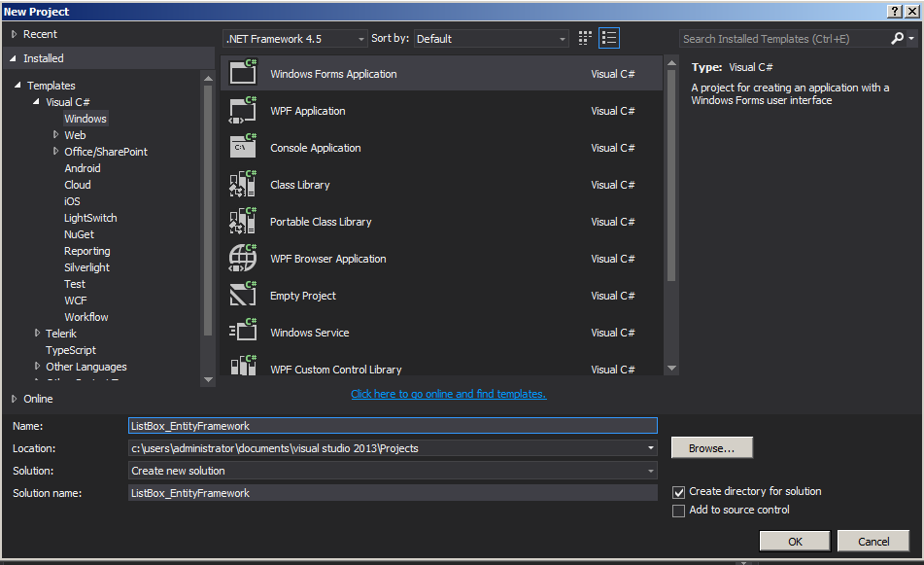Pick the Class Library template icon

(243, 185)
